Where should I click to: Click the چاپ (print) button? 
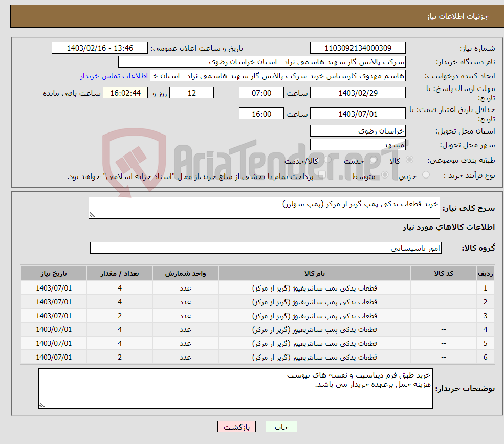click(281, 427)
